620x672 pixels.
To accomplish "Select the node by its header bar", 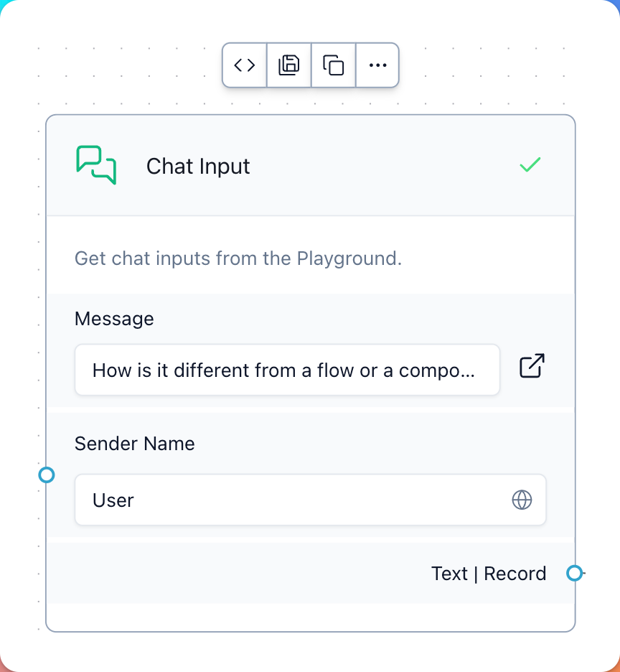I will pos(310,165).
